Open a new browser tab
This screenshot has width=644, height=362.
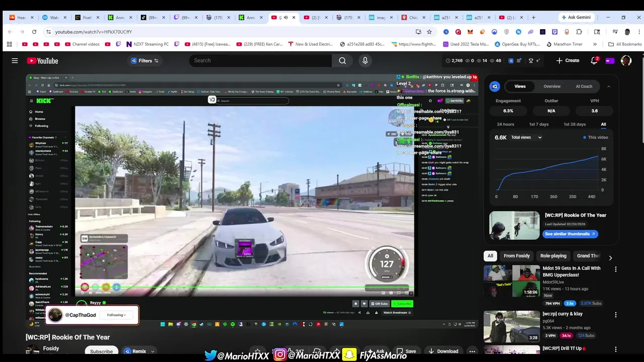pos(533,17)
